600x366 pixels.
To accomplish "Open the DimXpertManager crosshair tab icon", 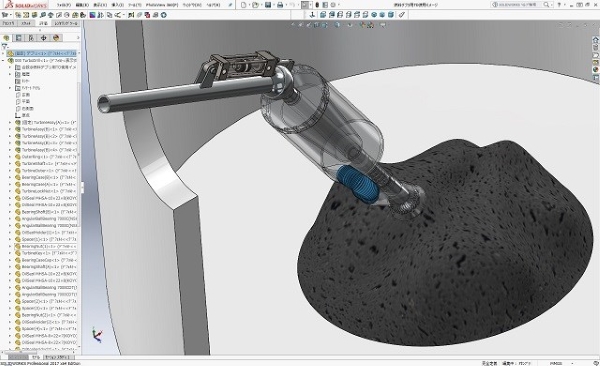I will pyautogui.click(x=44, y=38).
